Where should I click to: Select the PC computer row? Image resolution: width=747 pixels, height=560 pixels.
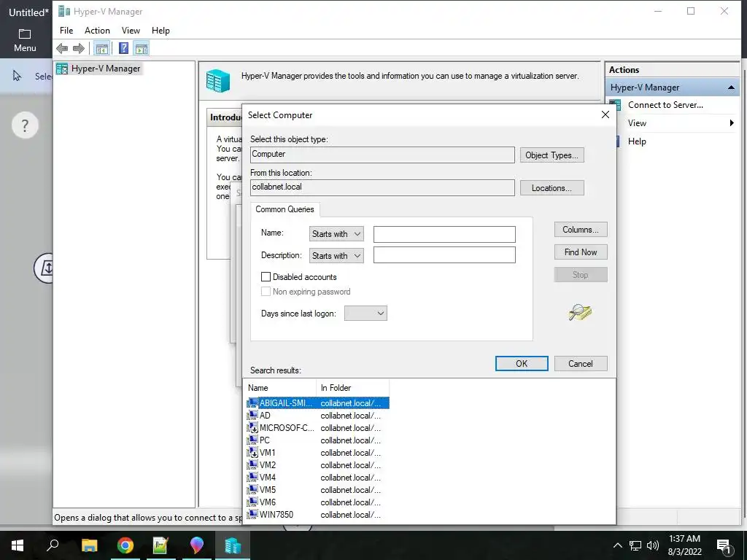[x=317, y=440]
